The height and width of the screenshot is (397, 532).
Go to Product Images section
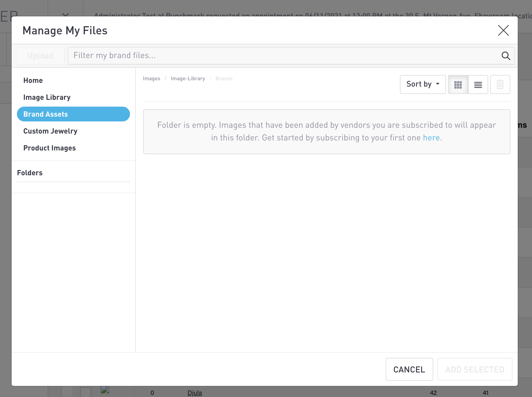[50, 148]
